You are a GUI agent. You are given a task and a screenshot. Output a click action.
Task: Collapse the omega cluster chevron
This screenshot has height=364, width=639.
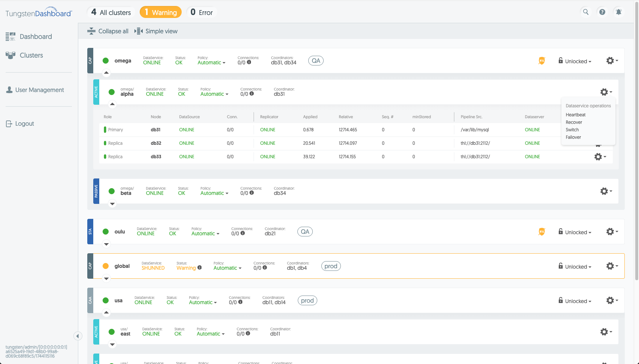(106, 73)
